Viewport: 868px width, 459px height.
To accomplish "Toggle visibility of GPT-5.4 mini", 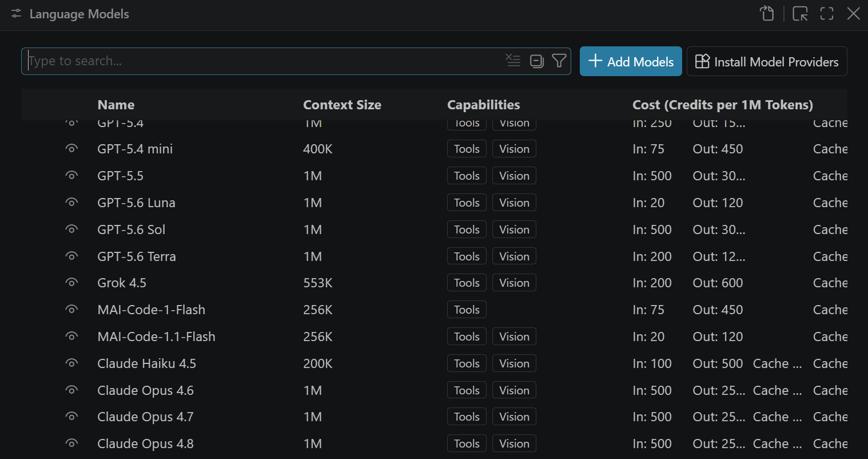I will pyautogui.click(x=71, y=149).
